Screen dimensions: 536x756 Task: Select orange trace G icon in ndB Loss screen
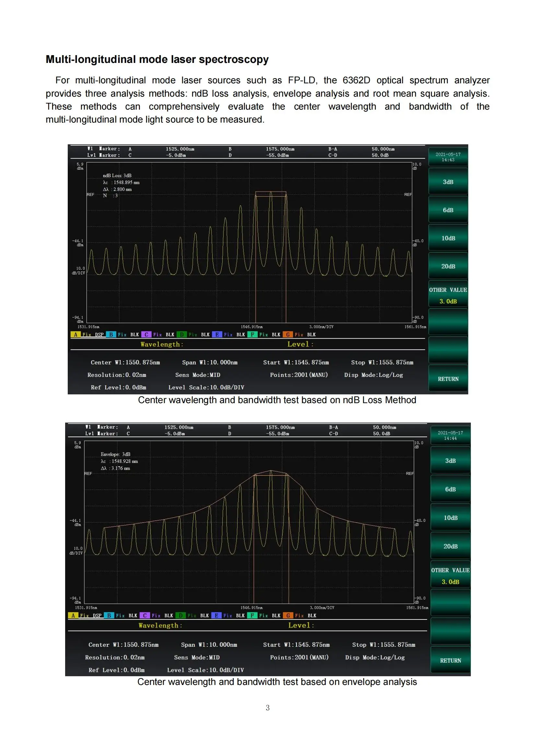288,334
